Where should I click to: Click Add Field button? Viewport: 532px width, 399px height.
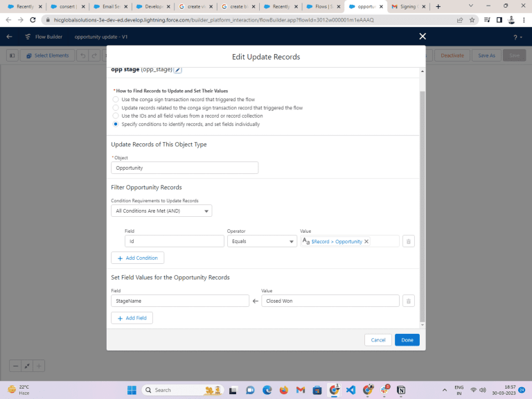tap(132, 318)
